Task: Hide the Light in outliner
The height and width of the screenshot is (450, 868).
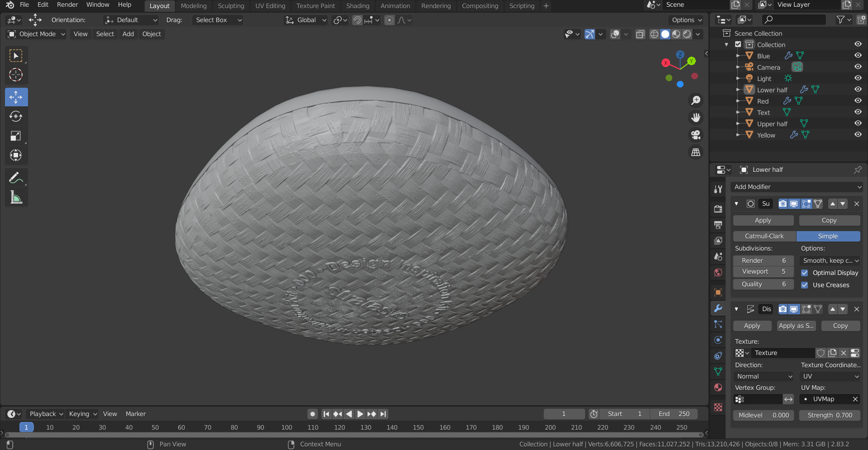Action: coord(858,78)
